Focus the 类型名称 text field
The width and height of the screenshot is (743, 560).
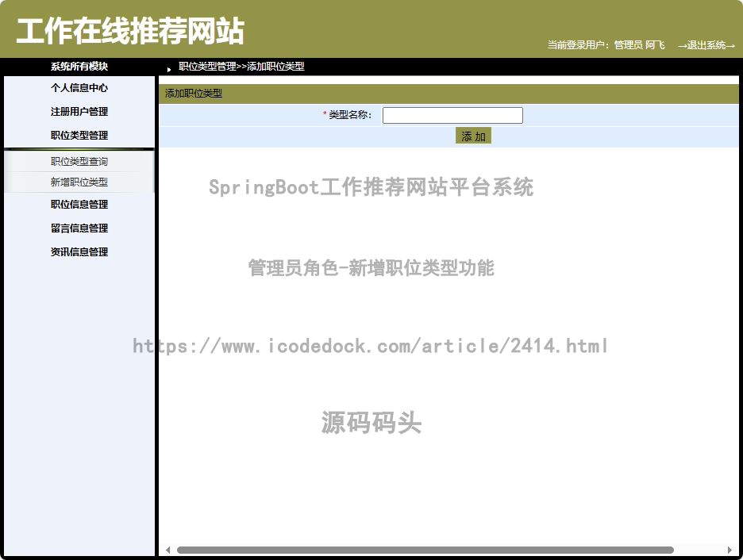pos(452,115)
